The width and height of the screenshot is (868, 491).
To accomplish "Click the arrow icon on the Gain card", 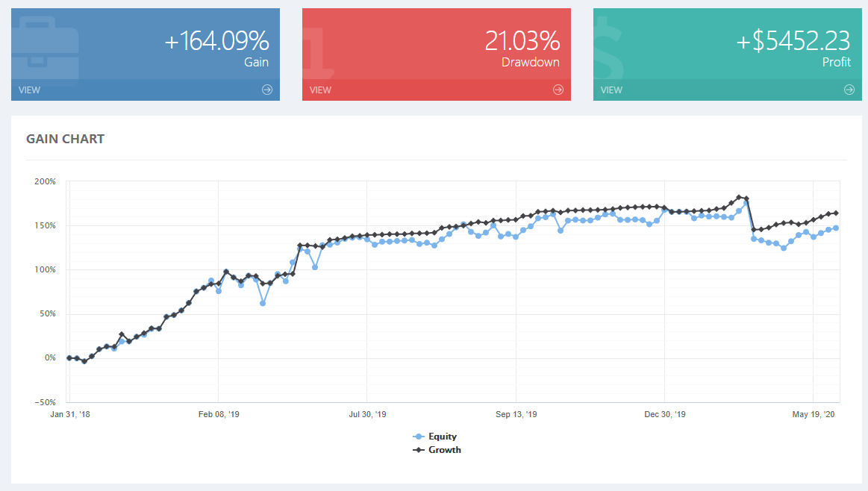I will (x=267, y=90).
